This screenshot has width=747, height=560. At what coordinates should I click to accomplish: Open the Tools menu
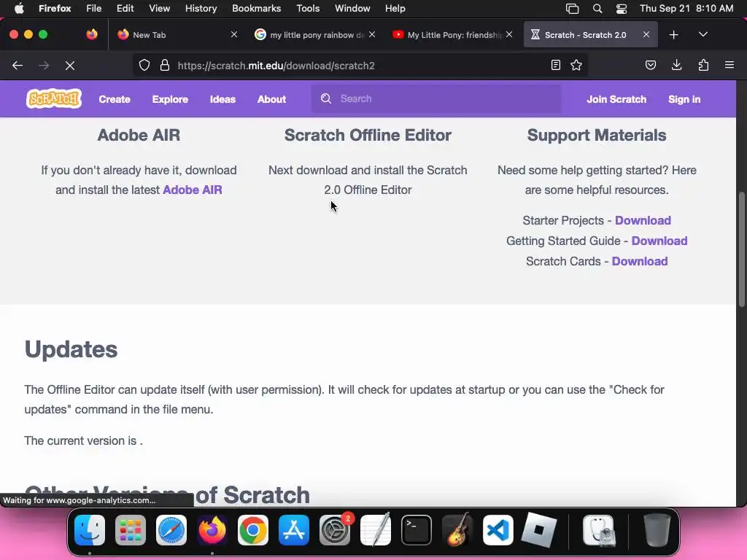[x=308, y=9]
